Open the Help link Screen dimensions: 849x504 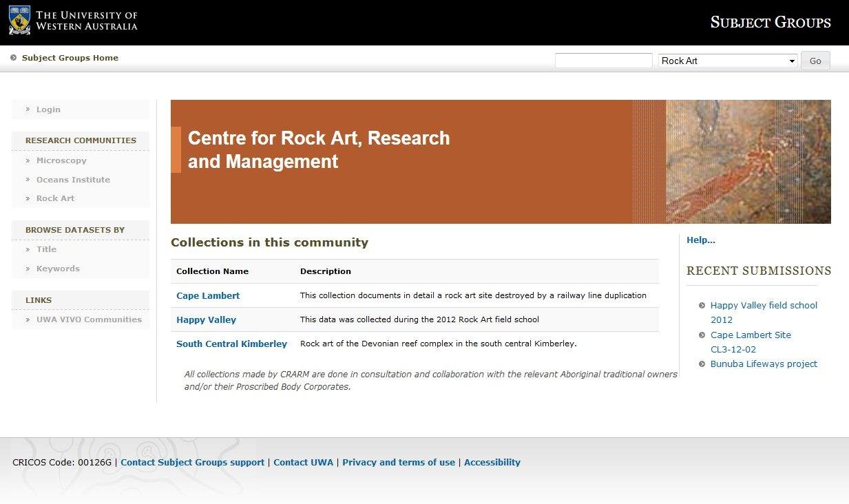(700, 240)
